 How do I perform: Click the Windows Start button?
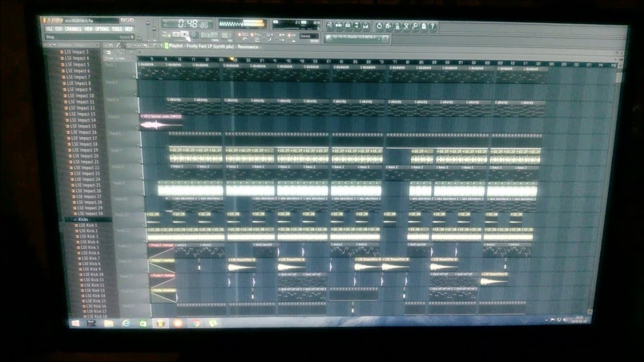(x=74, y=323)
